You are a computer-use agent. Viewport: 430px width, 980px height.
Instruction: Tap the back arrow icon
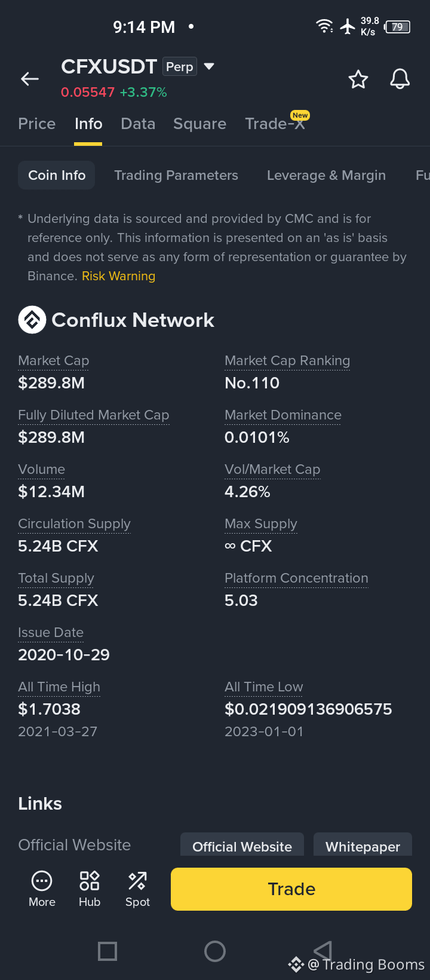coord(30,79)
